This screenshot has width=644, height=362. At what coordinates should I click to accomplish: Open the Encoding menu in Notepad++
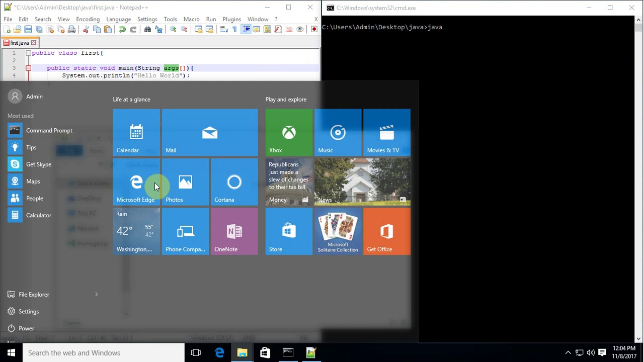(x=88, y=19)
